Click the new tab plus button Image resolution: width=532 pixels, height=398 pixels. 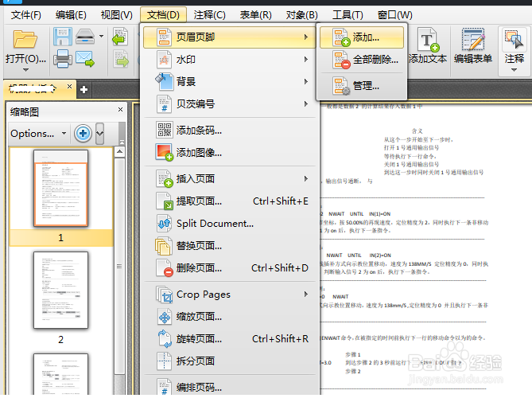pyautogui.click(x=83, y=90)
